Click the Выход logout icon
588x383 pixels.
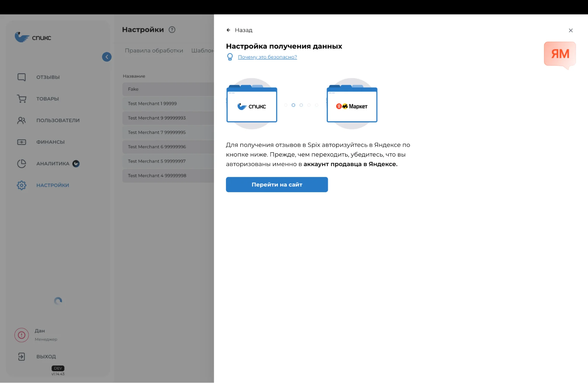[x=21, y=357]
